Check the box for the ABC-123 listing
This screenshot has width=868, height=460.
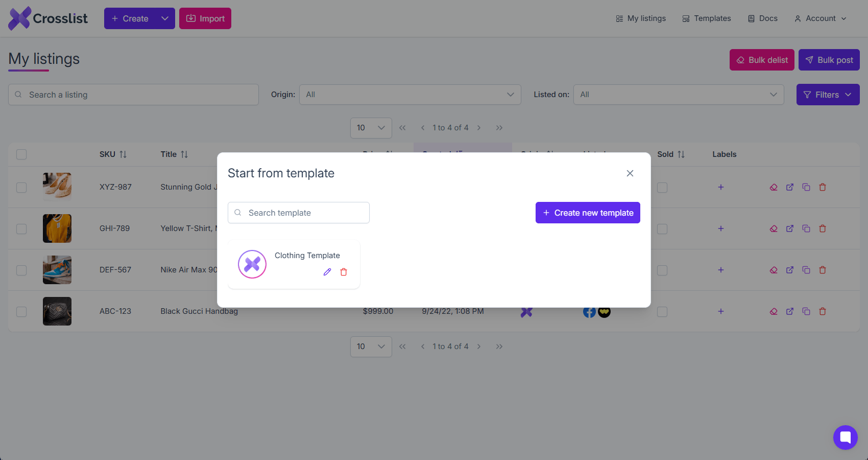[x=21, y=312]
